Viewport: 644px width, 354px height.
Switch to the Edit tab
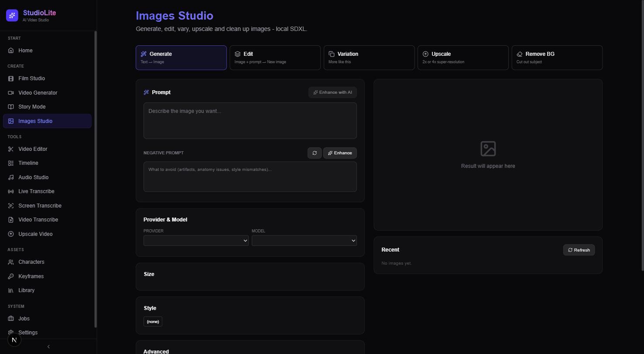pos(275,58)
